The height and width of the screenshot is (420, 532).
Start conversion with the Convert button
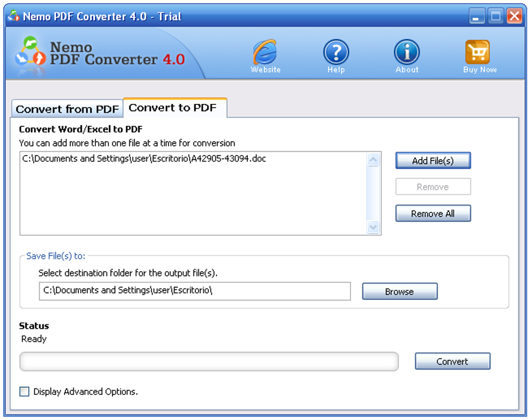(x=453, y=361)
